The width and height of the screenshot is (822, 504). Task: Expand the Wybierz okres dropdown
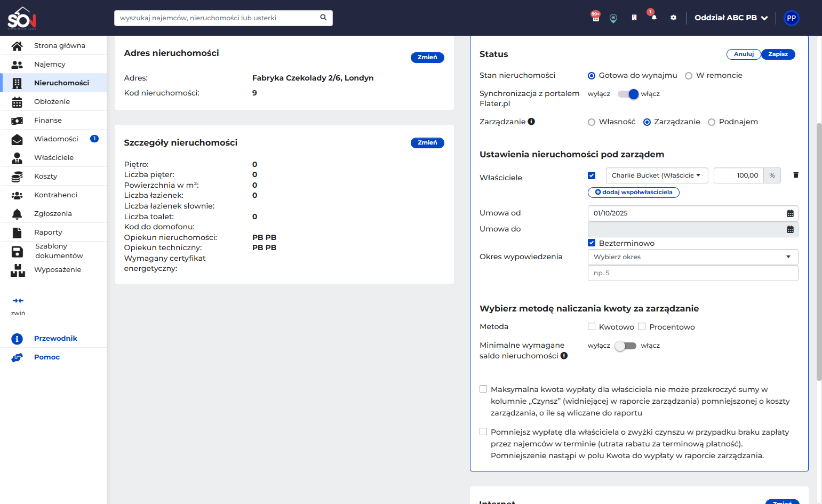pyautogui.click(x=693, y=257)
